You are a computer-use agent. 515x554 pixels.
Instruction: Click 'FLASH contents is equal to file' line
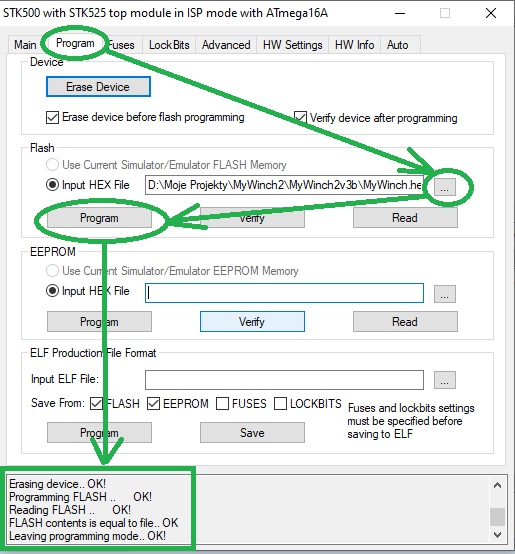coord(94,523)
